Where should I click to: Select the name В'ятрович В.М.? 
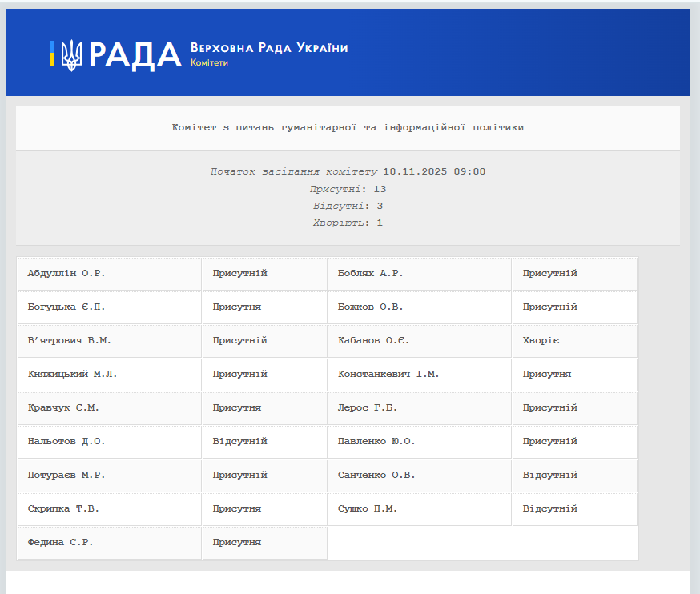click(69, 340)
